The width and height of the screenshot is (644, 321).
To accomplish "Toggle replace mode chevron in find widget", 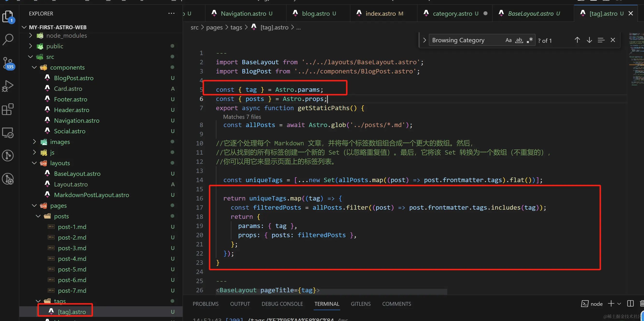I will 424,40.
